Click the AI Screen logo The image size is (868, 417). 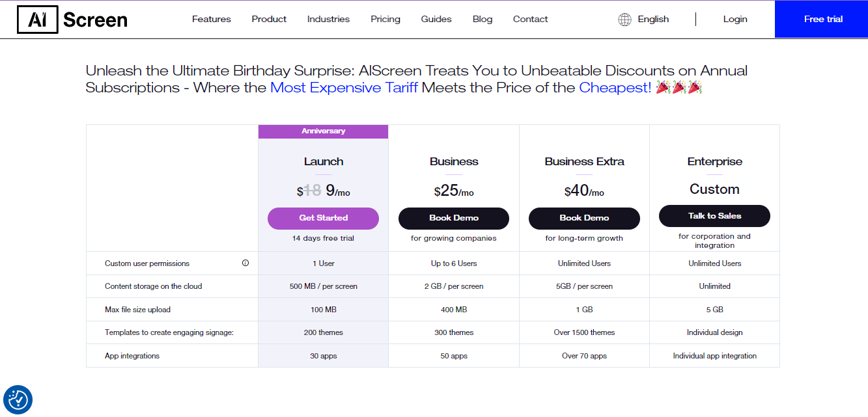click(72, 20)
